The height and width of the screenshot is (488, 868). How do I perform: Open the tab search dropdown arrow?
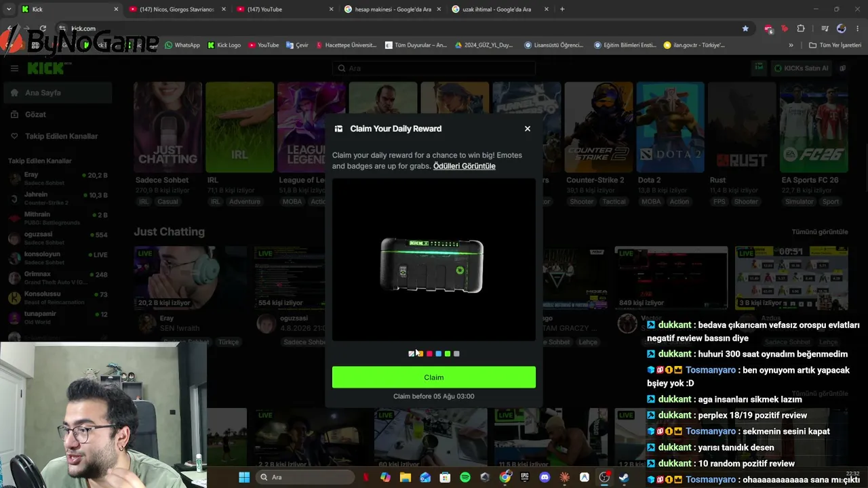[8, 9]
